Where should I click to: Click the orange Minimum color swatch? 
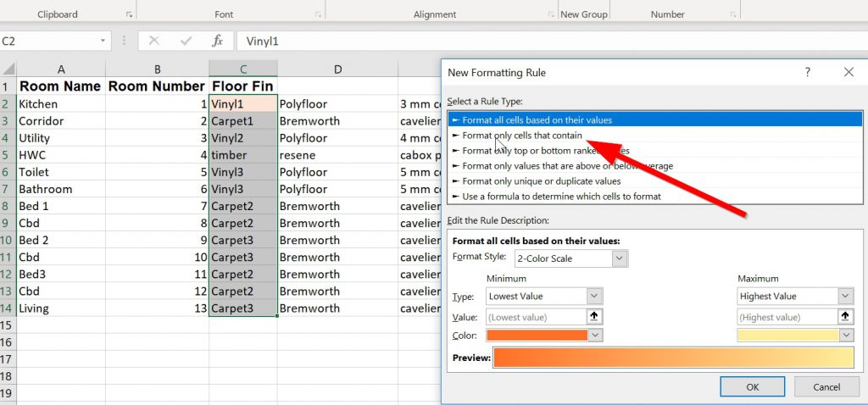(x=537, y=336)
